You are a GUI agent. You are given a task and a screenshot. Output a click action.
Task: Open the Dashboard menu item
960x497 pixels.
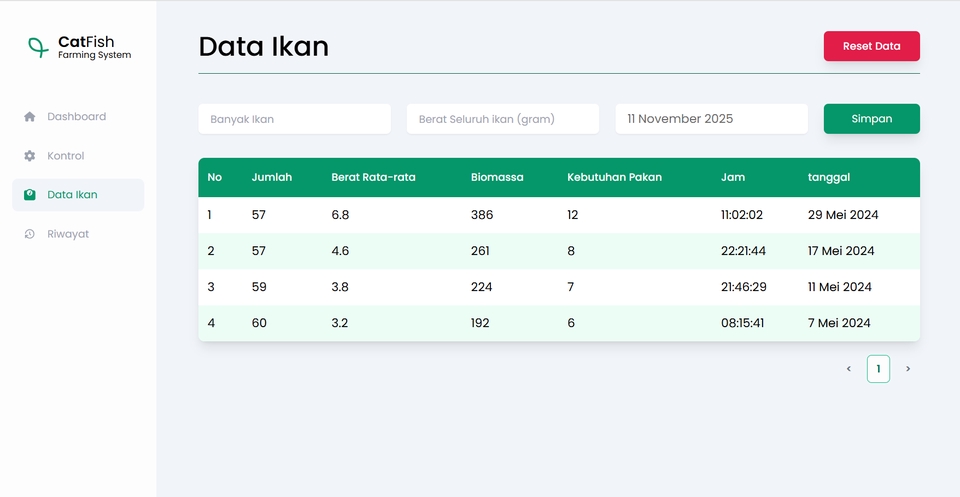pyautogui.click(x=76, y=117)
